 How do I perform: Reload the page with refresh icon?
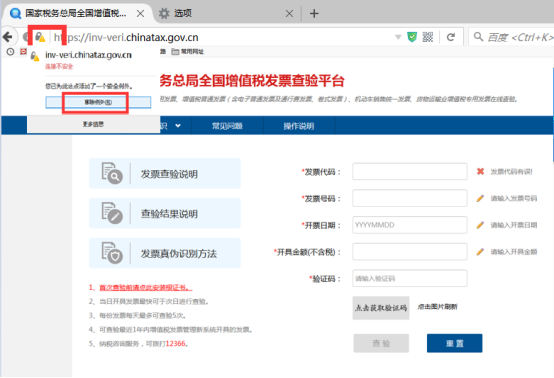point(451,37)
